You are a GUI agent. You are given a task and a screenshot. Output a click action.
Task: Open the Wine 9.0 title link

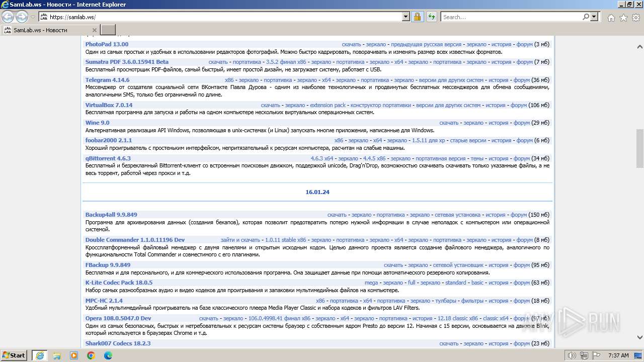pos(97,123)
